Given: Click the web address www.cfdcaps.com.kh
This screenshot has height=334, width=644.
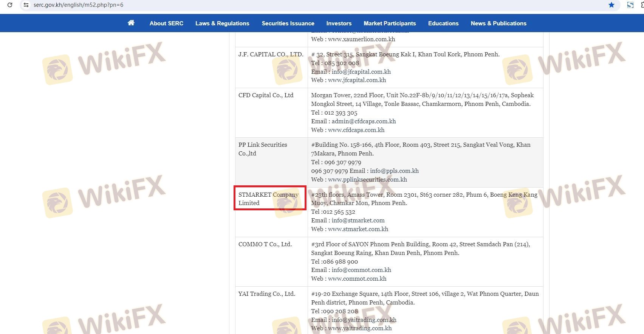Looking at the screenshot, I should coord(356,130).
